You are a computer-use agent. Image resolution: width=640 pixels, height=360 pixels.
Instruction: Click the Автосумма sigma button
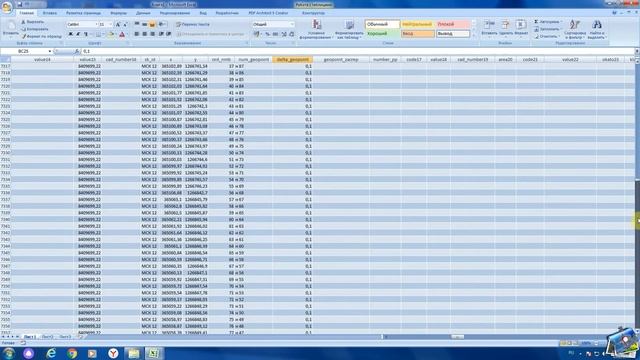tap(548, 22)
